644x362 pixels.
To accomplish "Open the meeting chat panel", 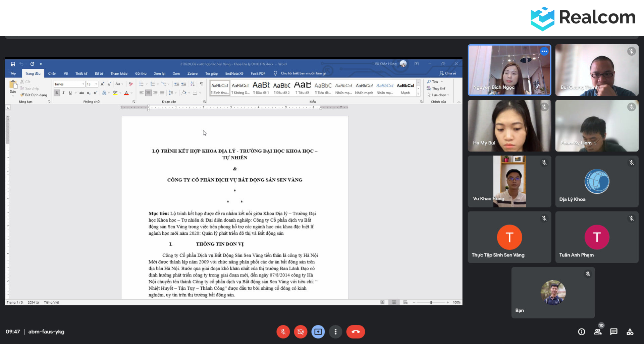I will click(x=614, y=332).
